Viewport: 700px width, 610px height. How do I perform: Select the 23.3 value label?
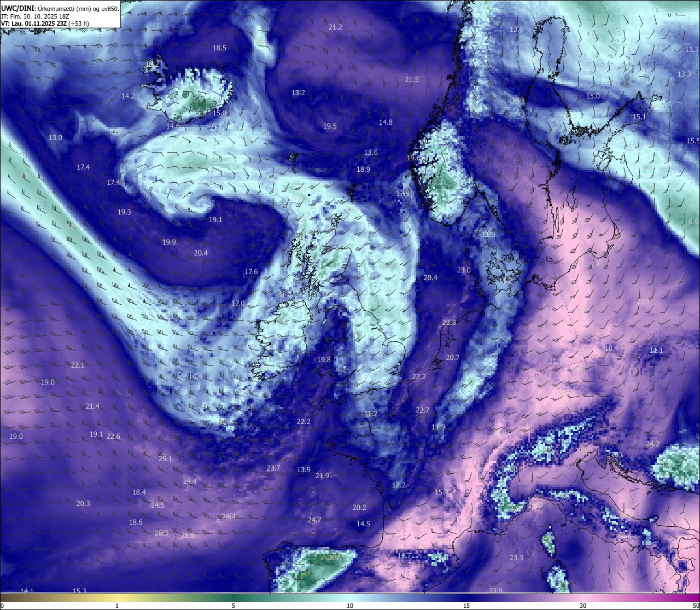point(516,558)
